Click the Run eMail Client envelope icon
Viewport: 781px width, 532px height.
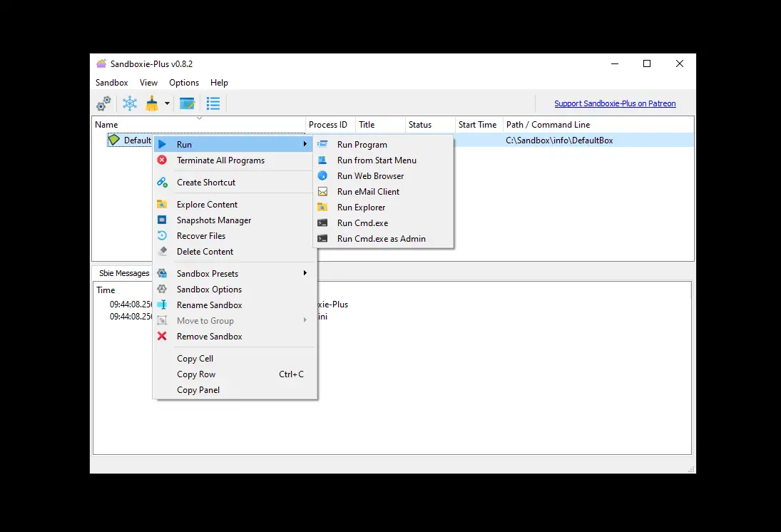click(323, 191)
